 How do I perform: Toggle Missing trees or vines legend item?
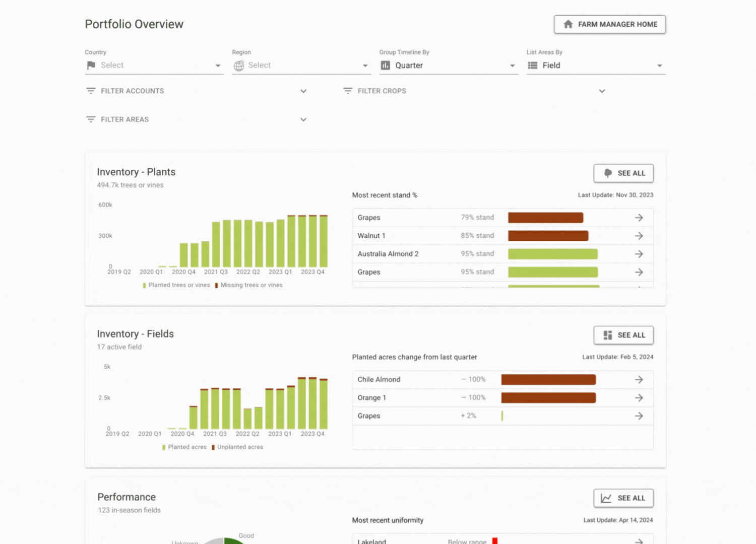[x=249, y=285]
